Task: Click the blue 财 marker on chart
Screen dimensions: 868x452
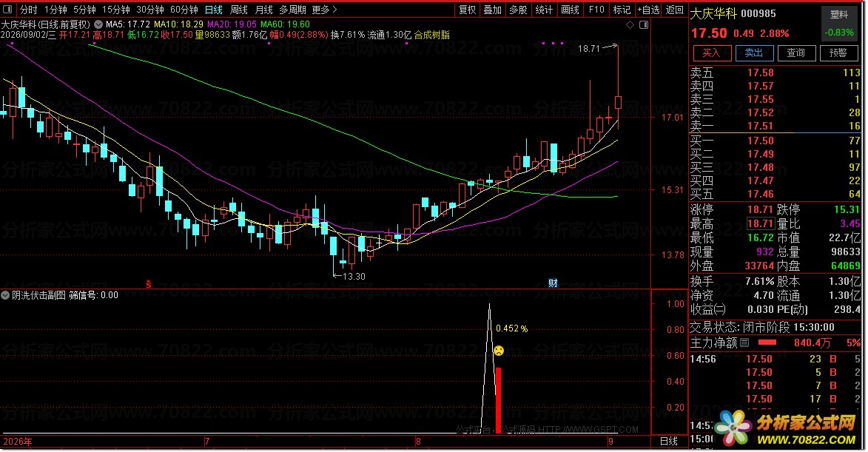Action: click(x=553, y=283)
